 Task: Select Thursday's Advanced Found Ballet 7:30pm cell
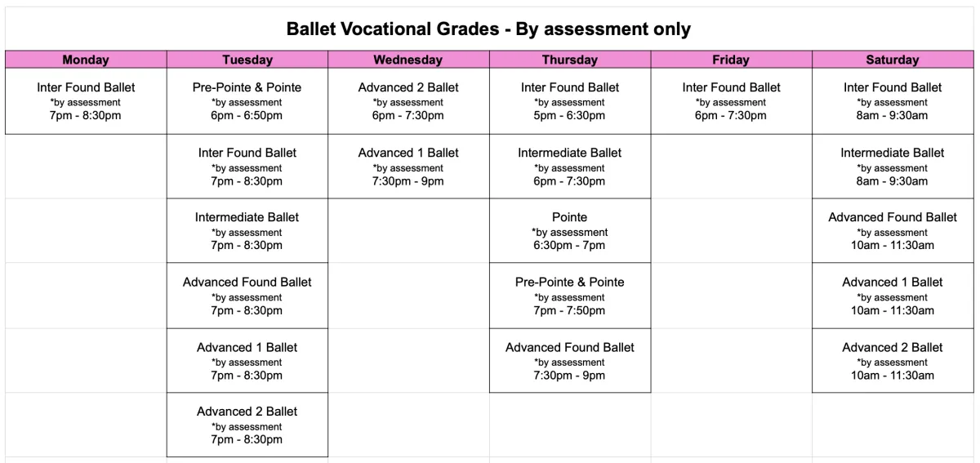tap(570, 361)
